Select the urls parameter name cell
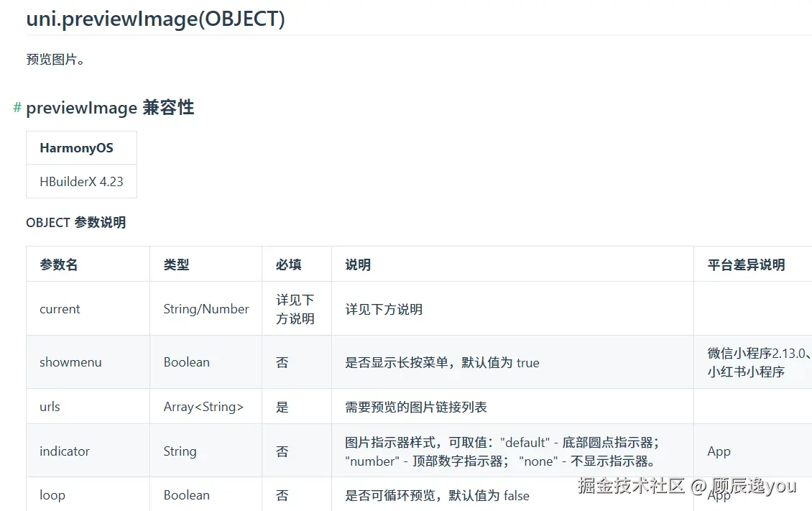The width and height of the screenshot is (812, 511). point(88,406)
